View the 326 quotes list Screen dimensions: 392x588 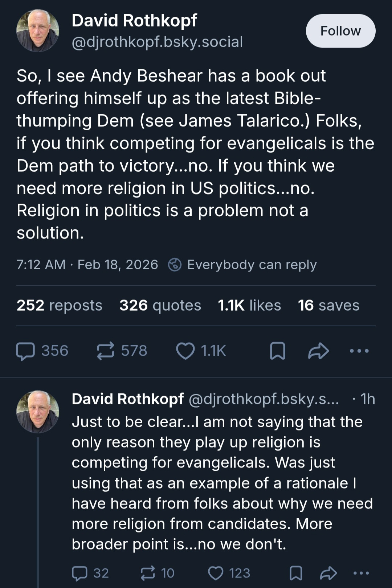[160, 305]
